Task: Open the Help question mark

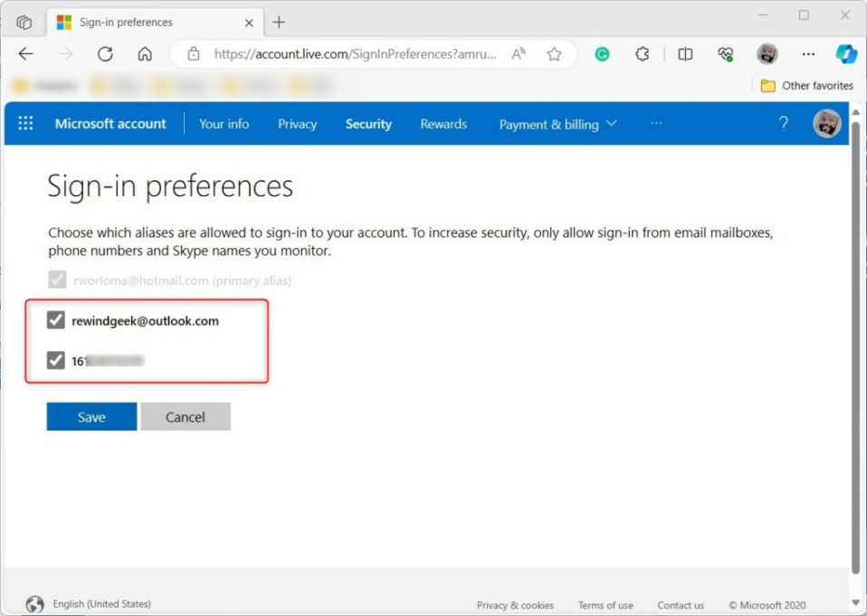Action: pyautogui.click(x=783, y=123)
